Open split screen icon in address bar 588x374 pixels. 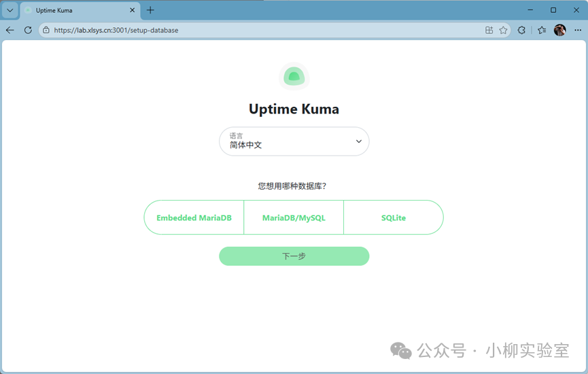pos(489,30)
